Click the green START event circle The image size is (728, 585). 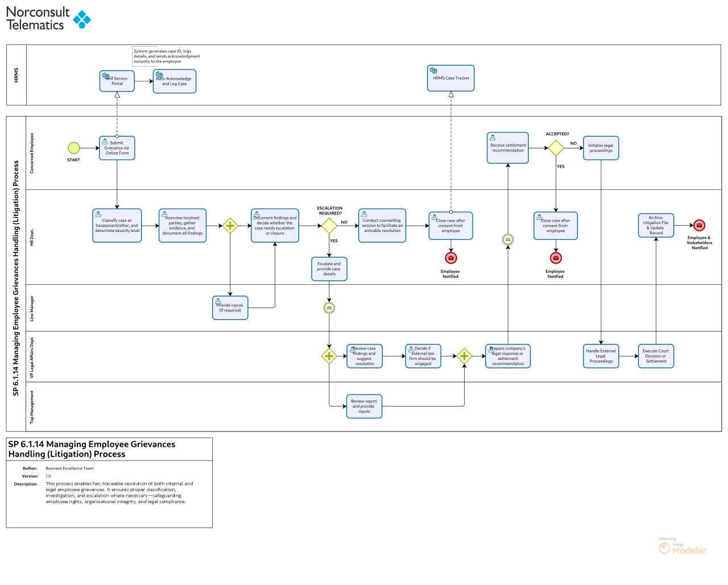(74, 148)
